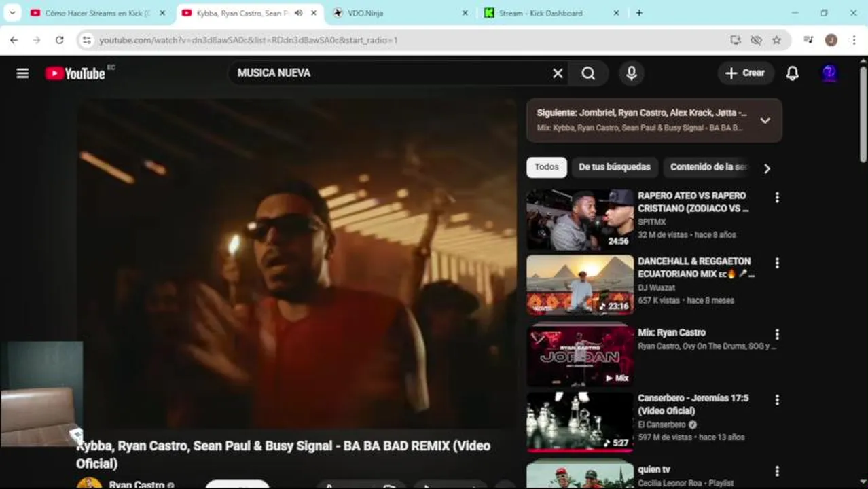This screenshot has height=489, width=868.
Task: Open the quien tv playlist thumbnail
Action: [x=580, y=475]
